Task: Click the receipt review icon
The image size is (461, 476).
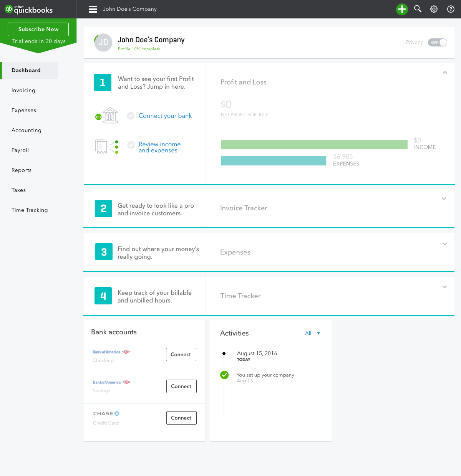Action: 107,147
